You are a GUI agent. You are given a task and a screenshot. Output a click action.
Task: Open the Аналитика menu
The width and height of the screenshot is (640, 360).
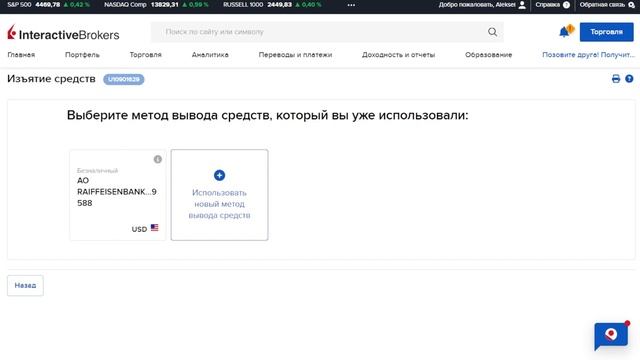210,55
